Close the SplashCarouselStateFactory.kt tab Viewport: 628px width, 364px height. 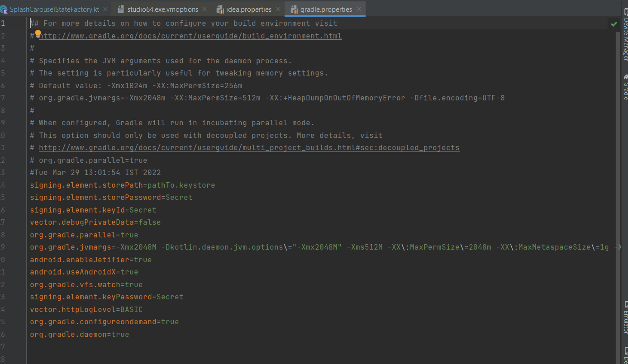(105, 9)
